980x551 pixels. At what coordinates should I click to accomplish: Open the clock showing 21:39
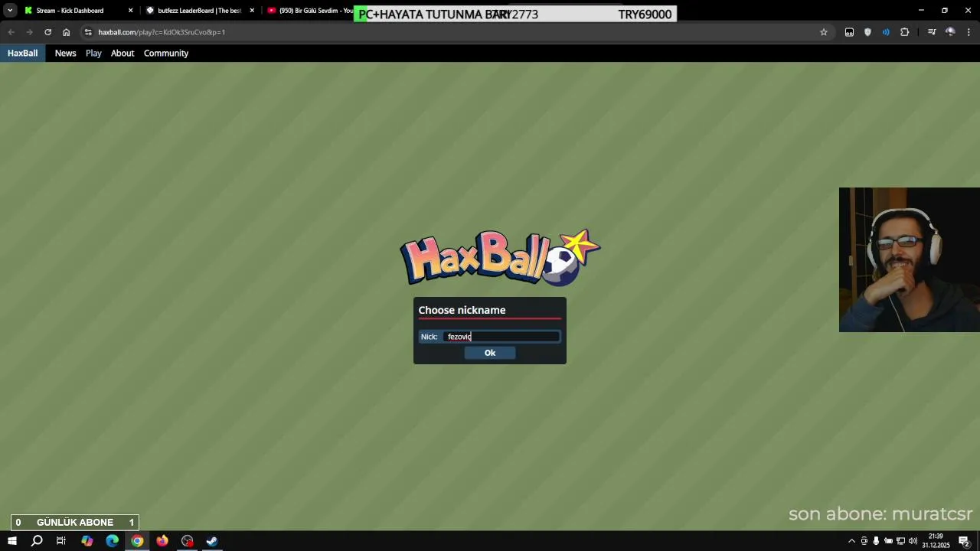tap(936, 541)
